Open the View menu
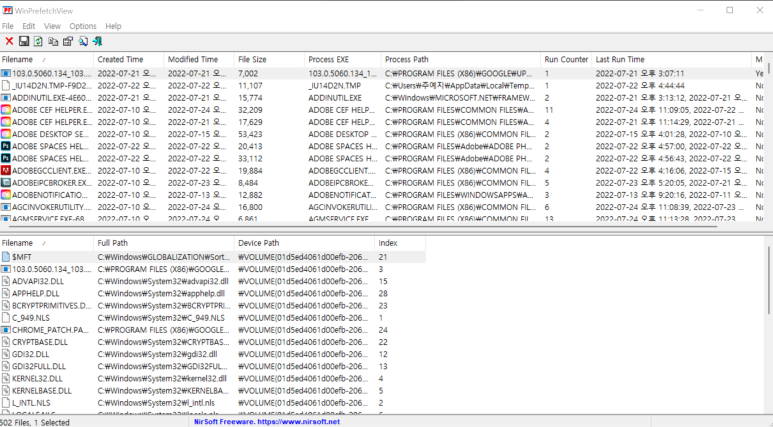Viewport: 773px width, 427px height. click(x=52, y=26)
